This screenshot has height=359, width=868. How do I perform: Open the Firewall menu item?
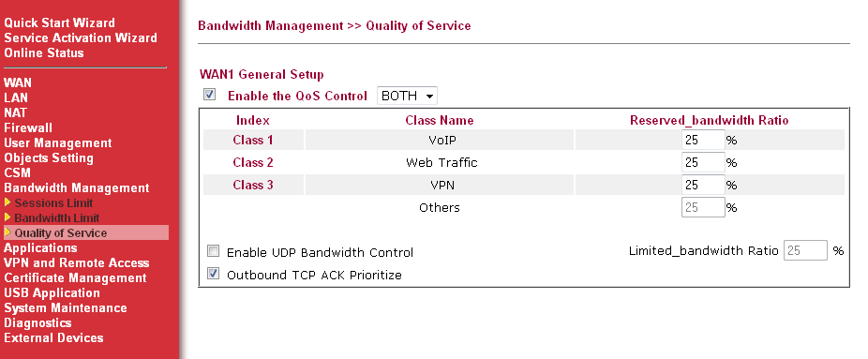point(28,127)
